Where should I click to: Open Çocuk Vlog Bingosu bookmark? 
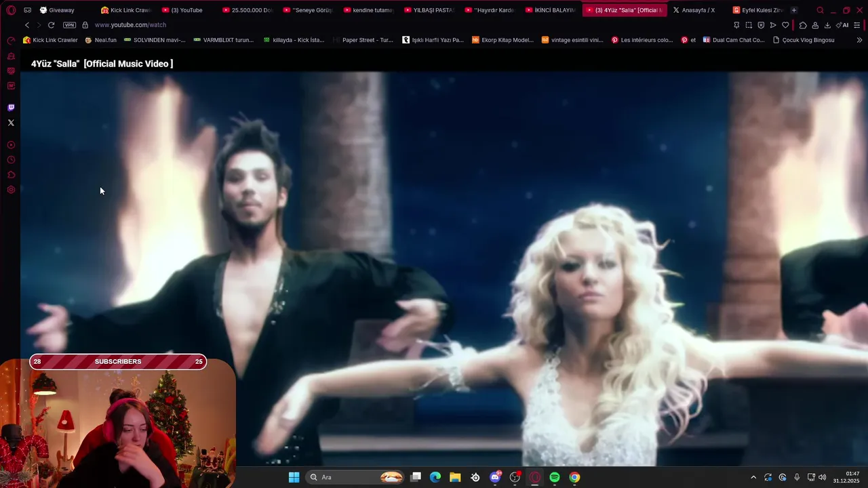point(804,40)
